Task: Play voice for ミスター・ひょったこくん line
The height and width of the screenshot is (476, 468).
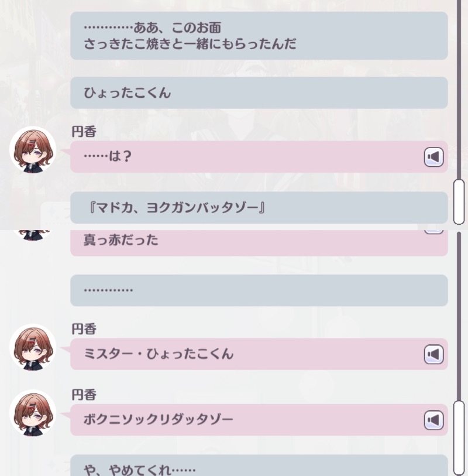Action: click(x=433, y=354)
